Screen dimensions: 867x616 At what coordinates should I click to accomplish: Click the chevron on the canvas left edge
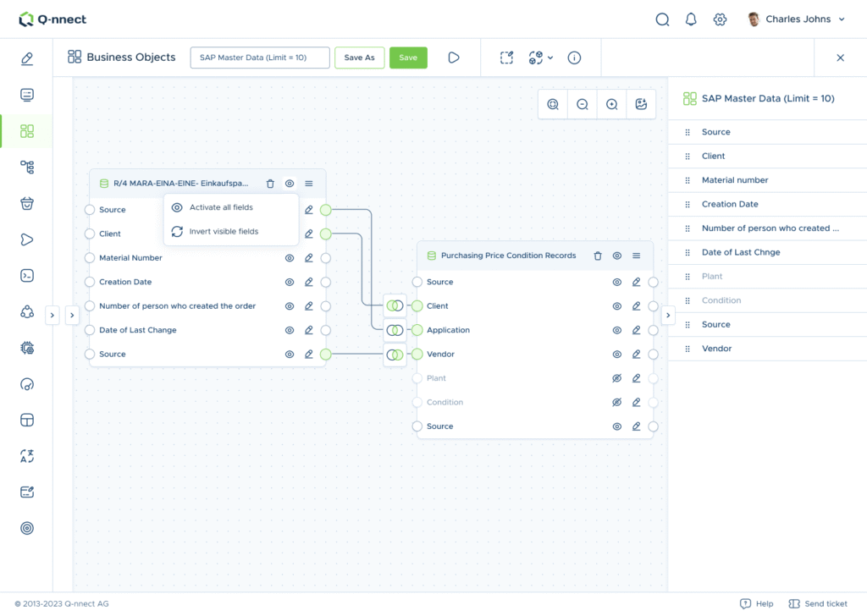72,316
